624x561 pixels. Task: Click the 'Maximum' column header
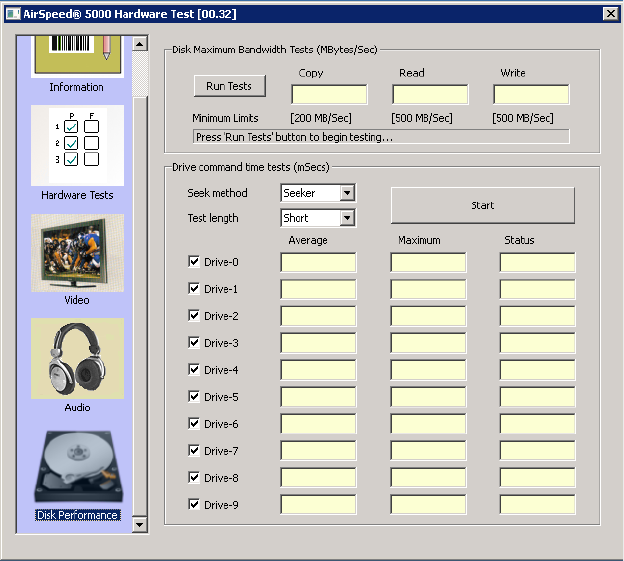[x=419, y=240]
